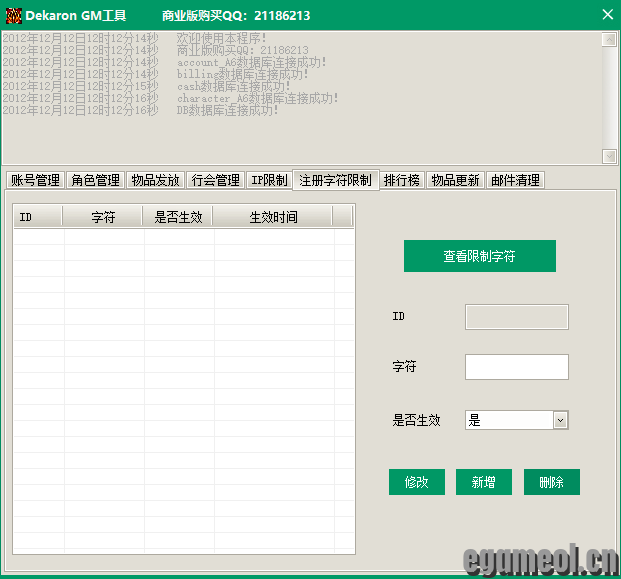621x579 pixels.
Task: Close the Dekaron GM tool window
Action: click(607, 15)
